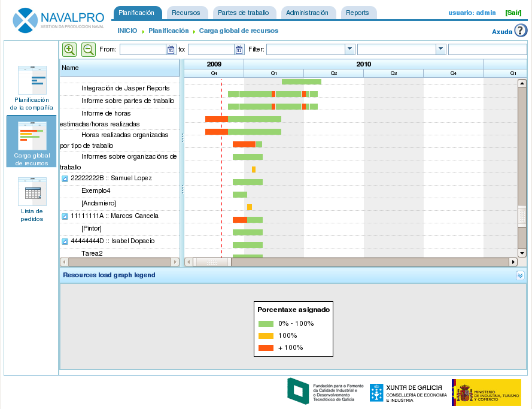Select Planificación de la compañía sidebar icon
Viewport: 532px width, 409px height.
click(32, 81)
